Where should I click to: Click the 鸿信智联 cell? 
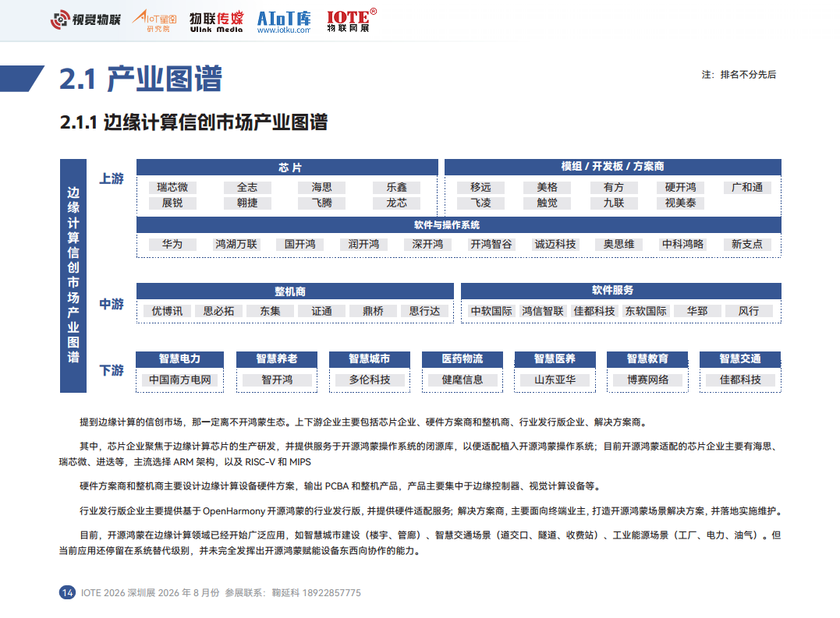[543, 312]
